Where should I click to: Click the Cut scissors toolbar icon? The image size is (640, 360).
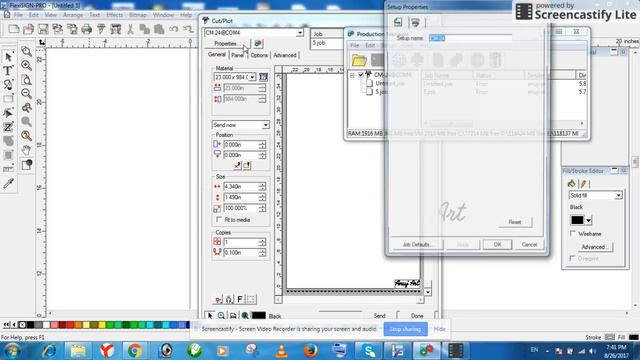(x=130, y=29)
